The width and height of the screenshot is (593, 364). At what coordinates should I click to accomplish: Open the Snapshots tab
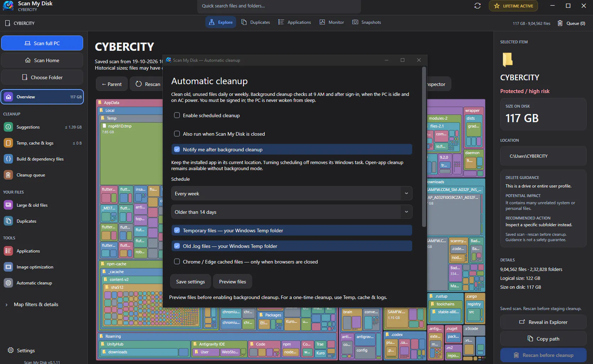(367, 22)
